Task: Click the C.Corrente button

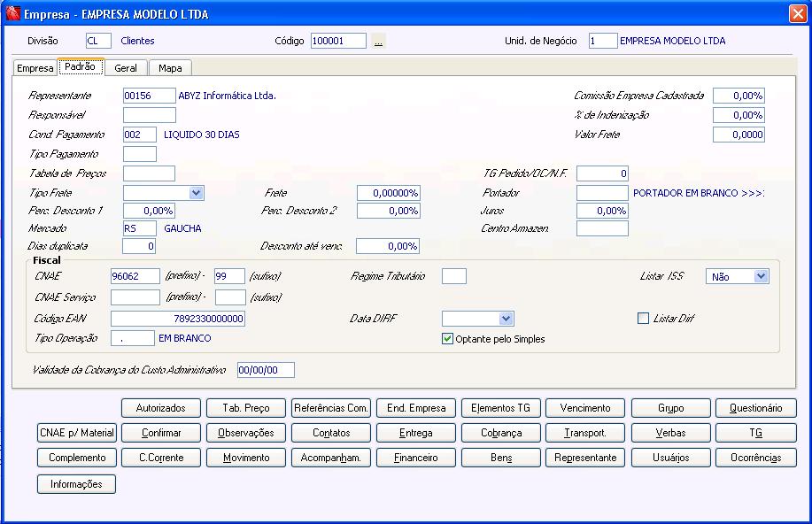Action: tap(161, 458)
